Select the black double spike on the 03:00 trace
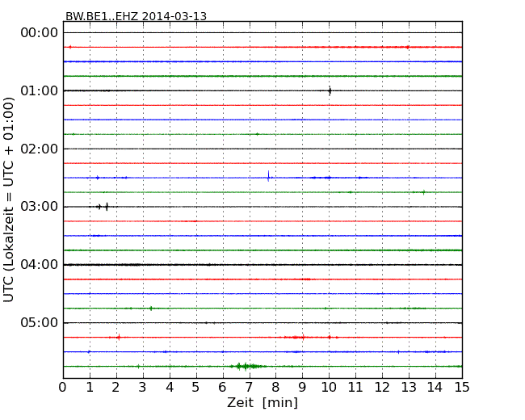The image size is (525, 420). coord(103,207)
